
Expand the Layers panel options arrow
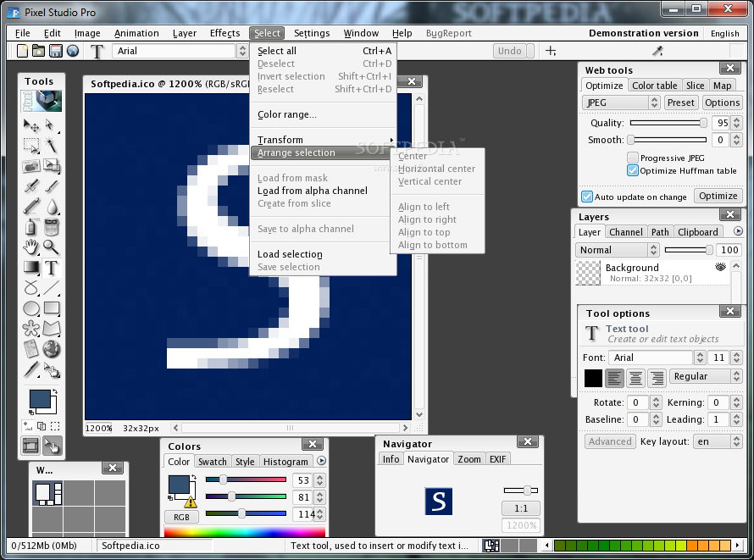coord(738,231)
